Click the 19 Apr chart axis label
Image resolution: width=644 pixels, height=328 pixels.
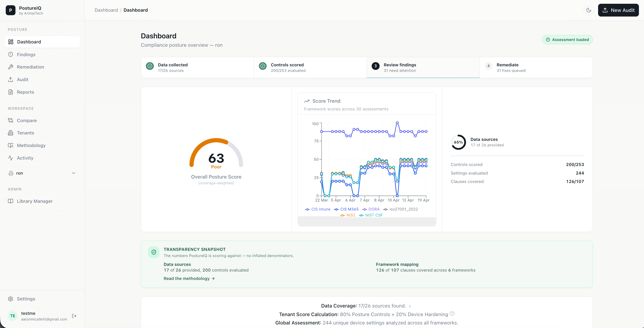[x=424, y=200]
